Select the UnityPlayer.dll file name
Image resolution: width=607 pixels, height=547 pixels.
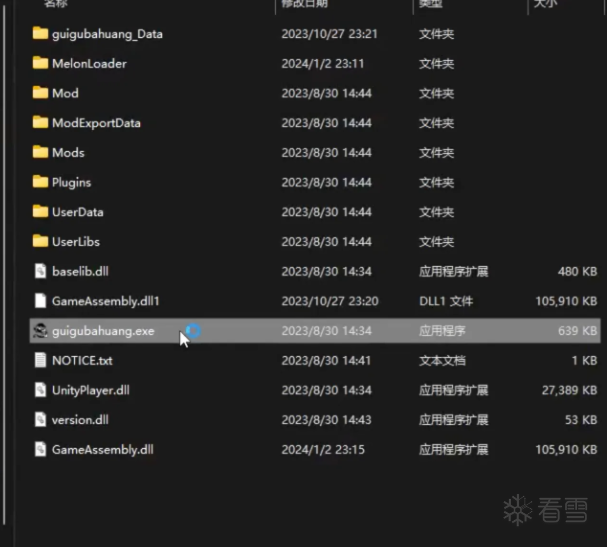[91, 390]
